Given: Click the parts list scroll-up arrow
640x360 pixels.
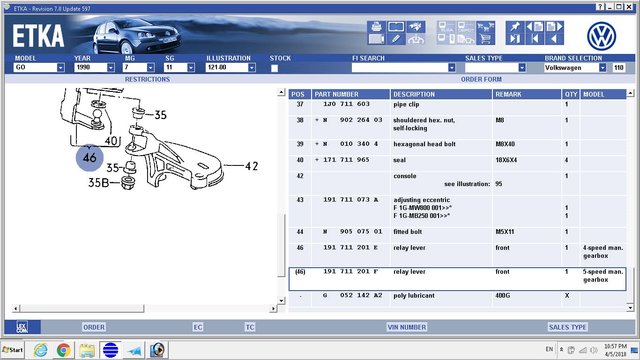Looking at the screenshot, I should [630, 93].
